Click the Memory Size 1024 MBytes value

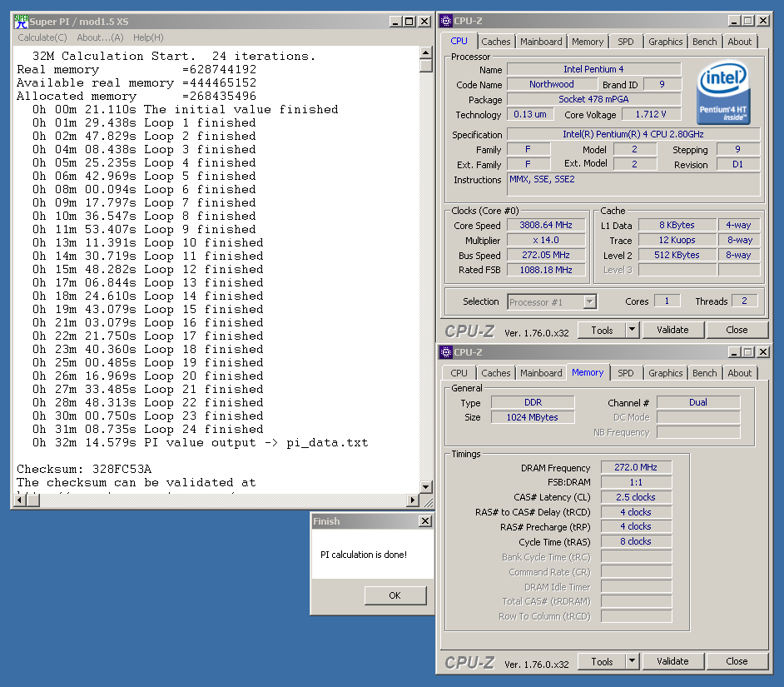point(533,417)
